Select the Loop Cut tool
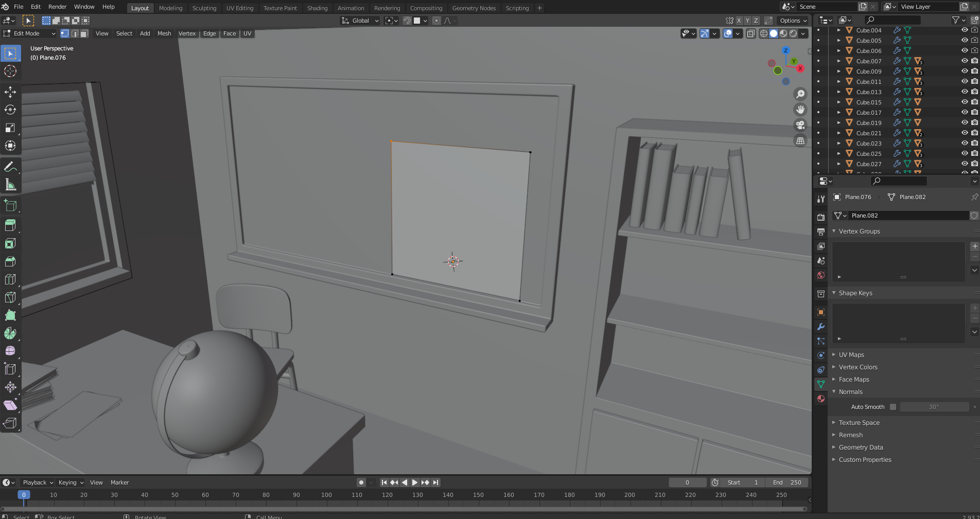Image resolution: width=980 pixels, height=519 pixels. [x=10, y=279]
